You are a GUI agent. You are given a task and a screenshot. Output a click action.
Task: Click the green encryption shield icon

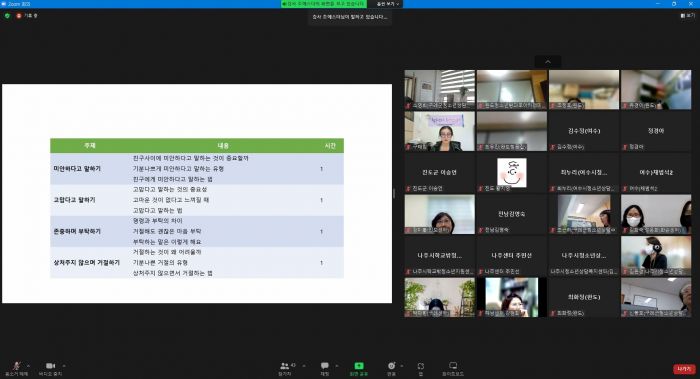tap(7, 16)
